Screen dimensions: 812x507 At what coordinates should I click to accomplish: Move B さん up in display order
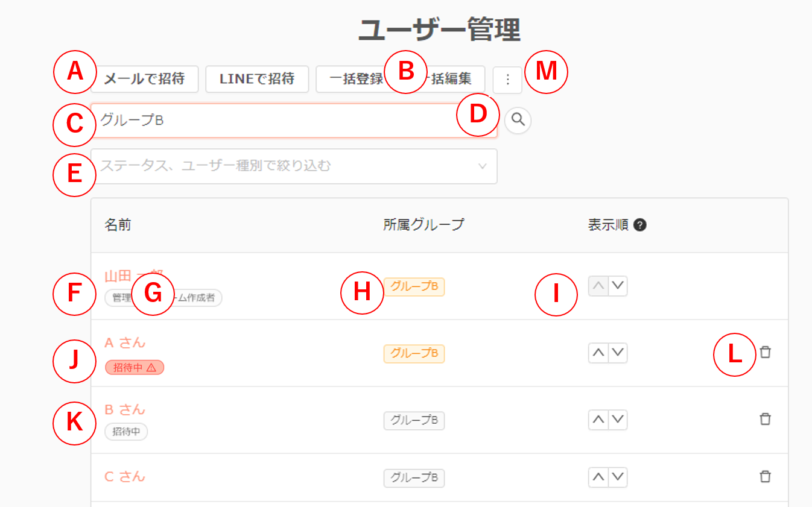[598, 420]
